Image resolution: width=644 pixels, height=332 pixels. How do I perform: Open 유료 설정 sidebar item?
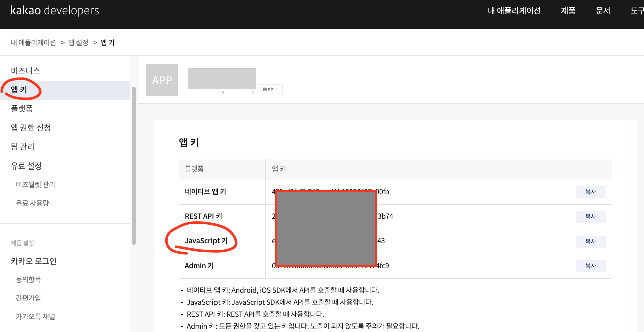pos(26,166)
